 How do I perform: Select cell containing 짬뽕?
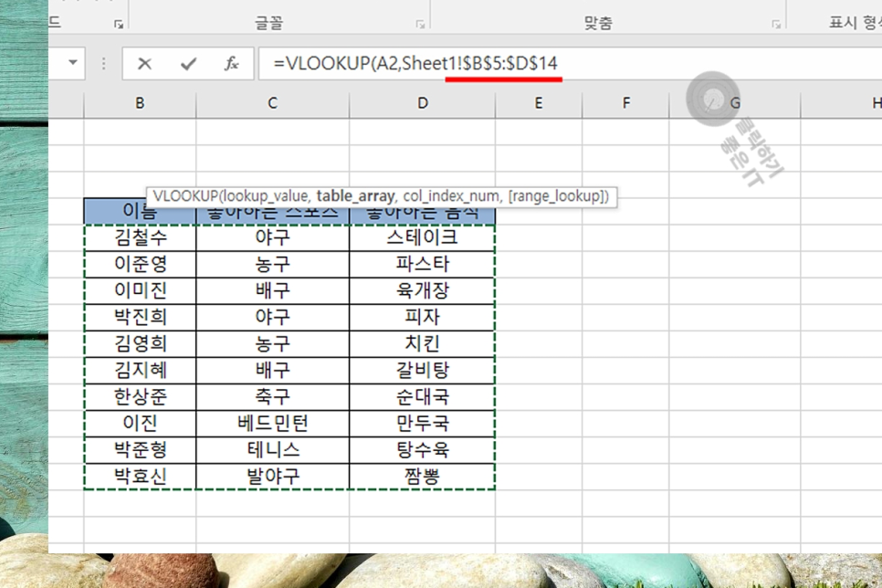(x=422, y=477)
